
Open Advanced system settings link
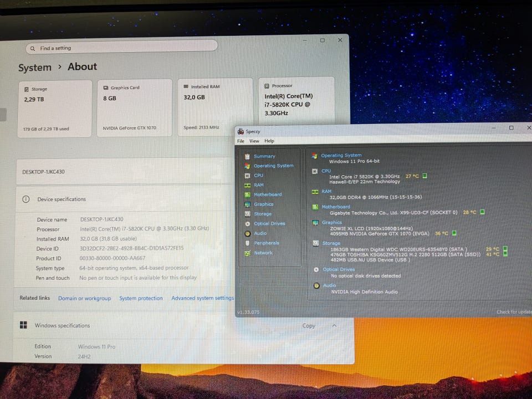click(x=203, y=298)
